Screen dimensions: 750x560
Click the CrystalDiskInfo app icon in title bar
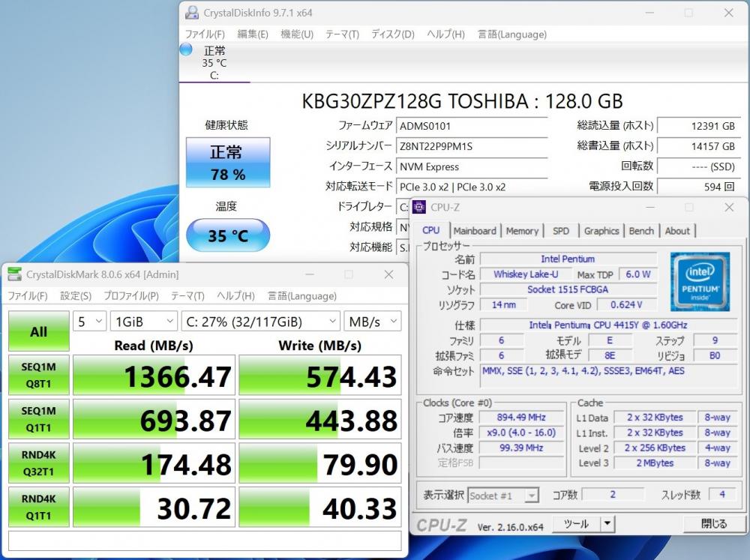192,13
